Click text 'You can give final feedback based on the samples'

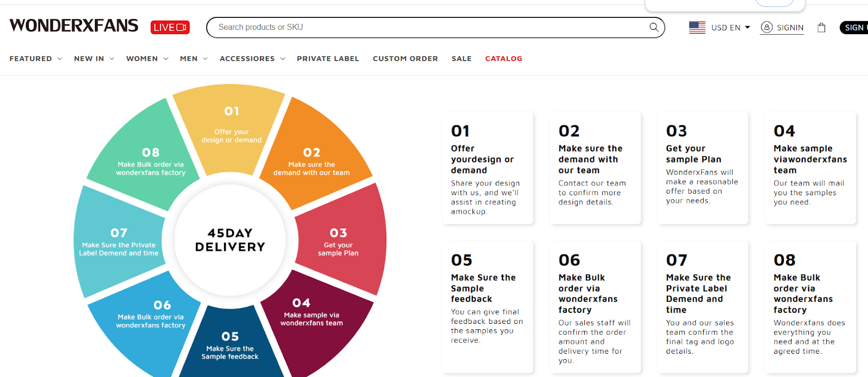click(x=487, y=321)
